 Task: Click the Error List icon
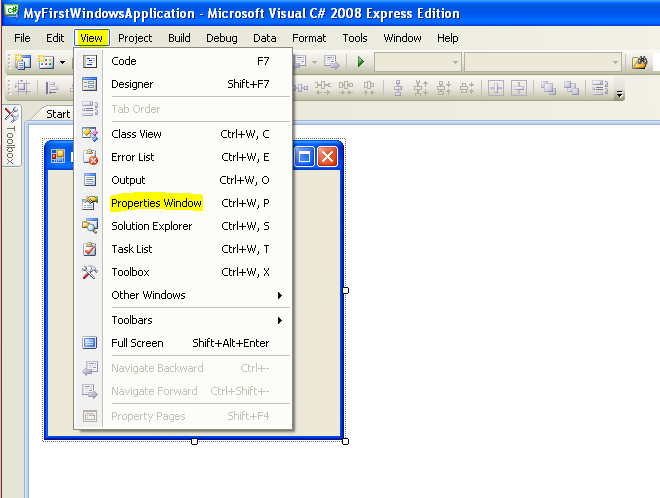(x=90, y=157)
